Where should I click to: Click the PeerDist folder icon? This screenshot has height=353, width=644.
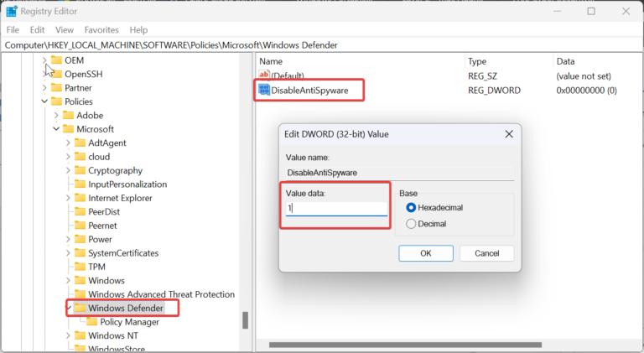click(80, 211)
